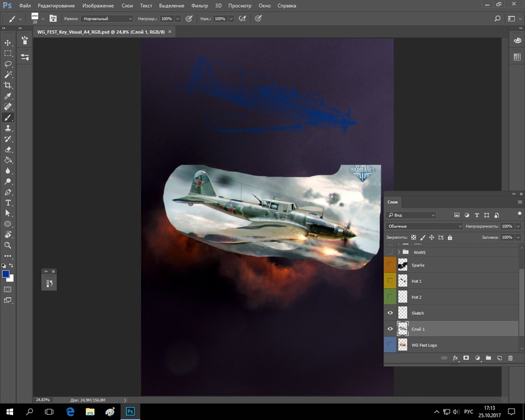Open the Наж. flow dropdown arrow
525x420 pixels.
231,19
